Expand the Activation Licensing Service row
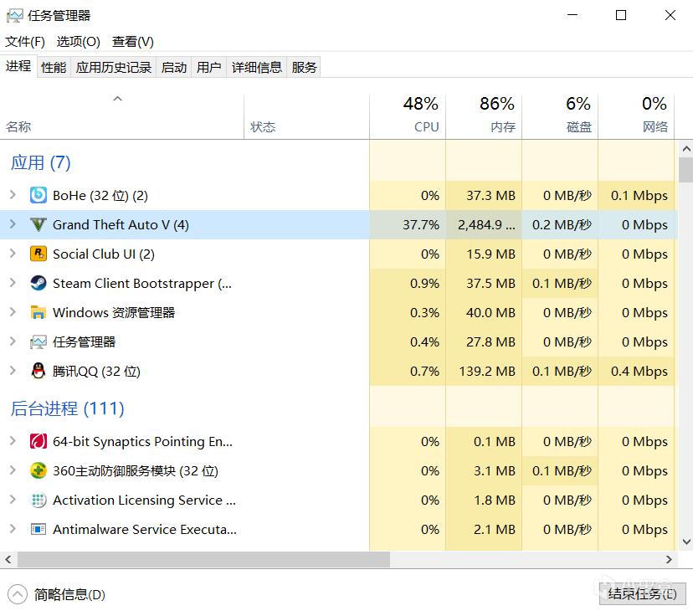 (13, 500)
